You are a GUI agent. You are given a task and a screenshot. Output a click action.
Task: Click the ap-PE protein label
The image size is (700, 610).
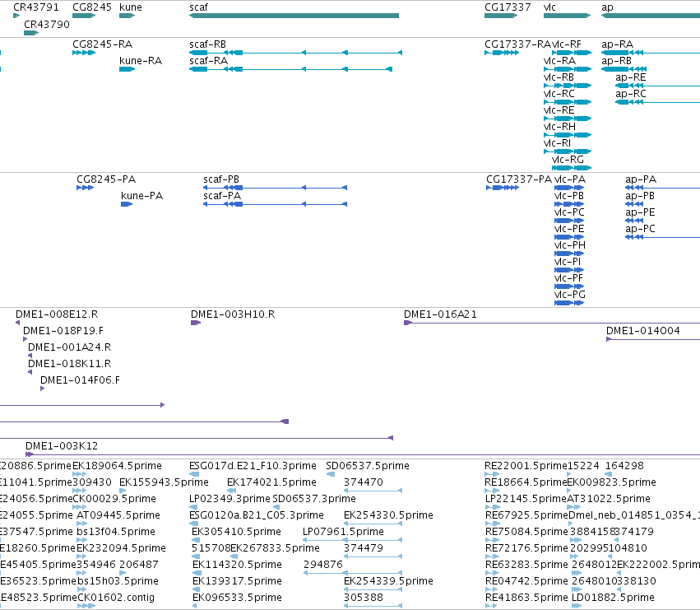pos(640,212)
